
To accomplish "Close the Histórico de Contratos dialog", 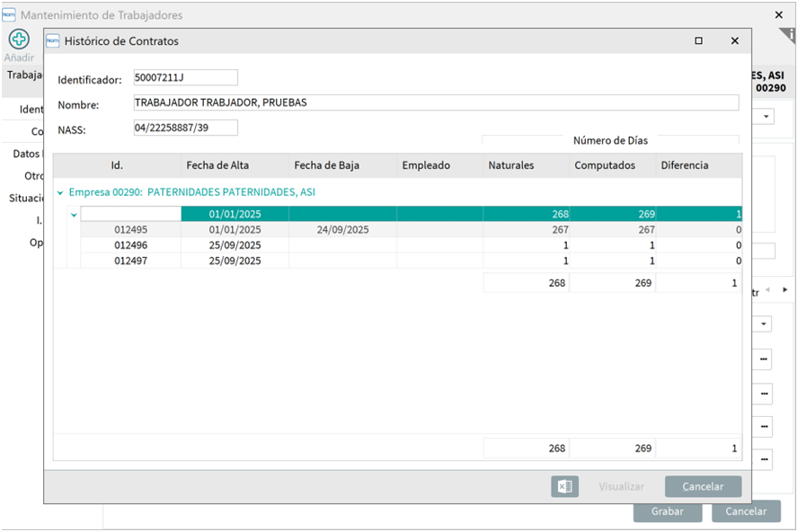I will coord(734,40).
